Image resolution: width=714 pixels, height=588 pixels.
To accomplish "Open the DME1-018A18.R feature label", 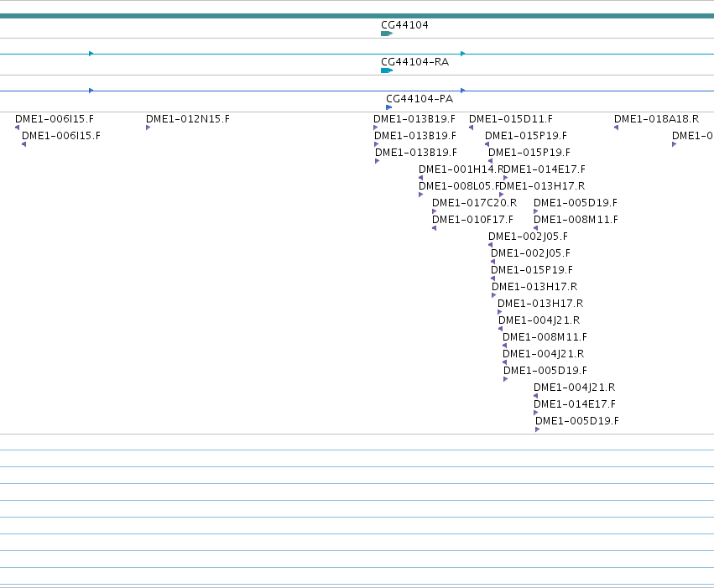I will [x=656, y=119].
